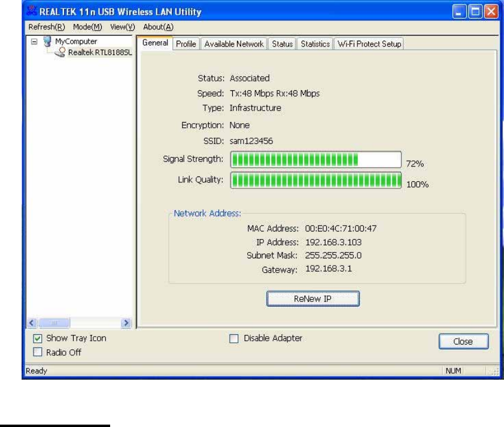Click the Infrastructure type value

(x=255, y=108)
